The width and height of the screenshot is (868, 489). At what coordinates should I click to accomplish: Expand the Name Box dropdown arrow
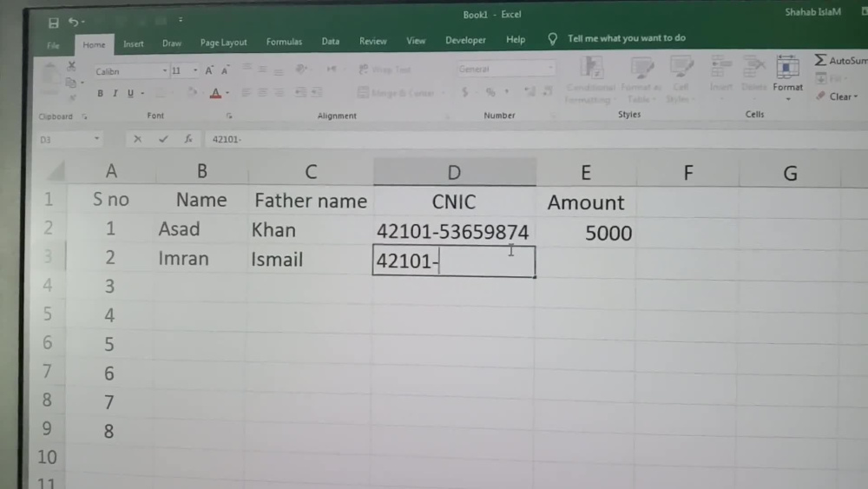tap(96, 138)
